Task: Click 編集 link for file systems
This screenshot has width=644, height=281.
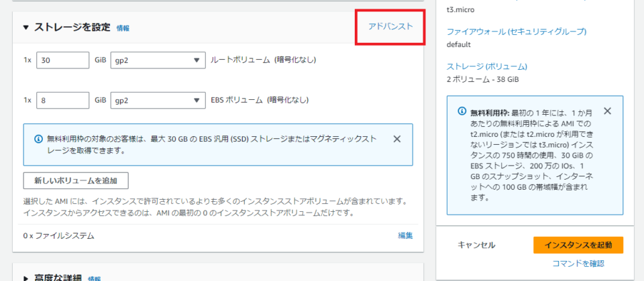Action: tap(405, 236)
